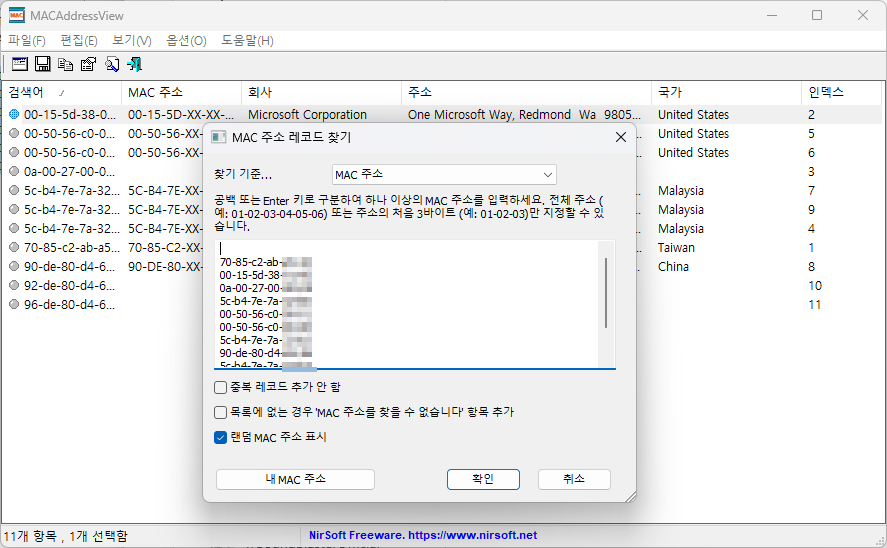Image resolution: width=887 pixels, height=548 pixels.
Task: Open the NirSoft Freeware website link
Action: (423, 535)
